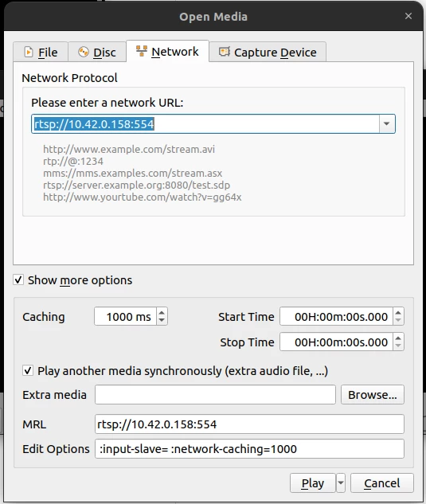The height and width of the screenshot is (504, 426).
Task: Click the Play button
Action: click(x=312, y=483)
